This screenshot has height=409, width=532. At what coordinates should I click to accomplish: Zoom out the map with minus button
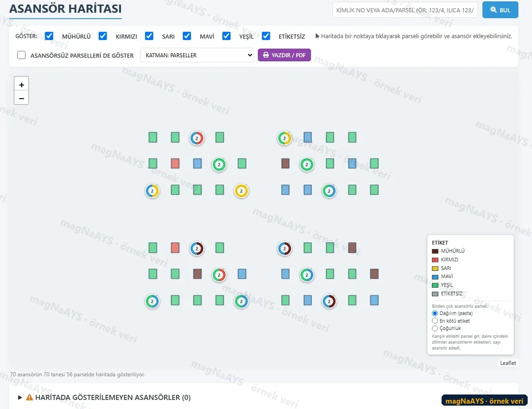pos(21,98)
